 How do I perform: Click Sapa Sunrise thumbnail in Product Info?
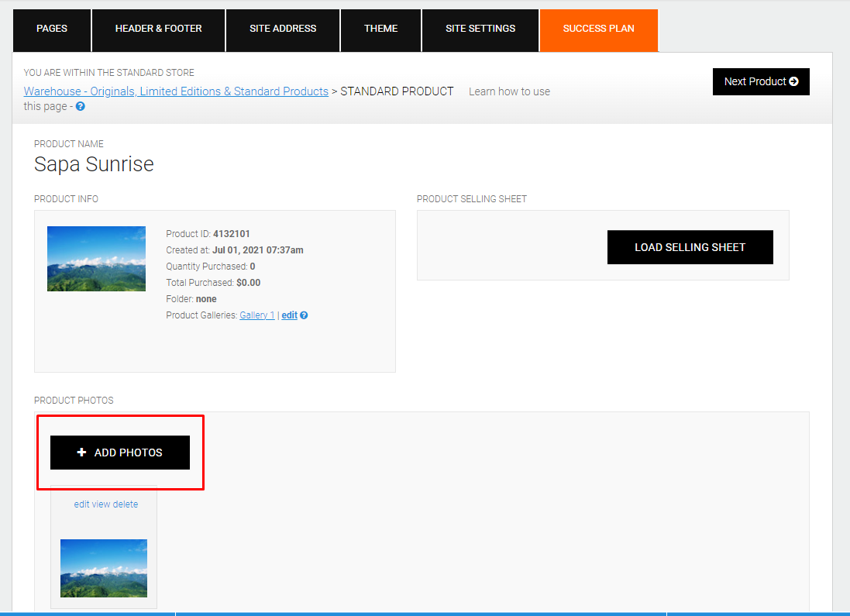click(x=97, y=259)
